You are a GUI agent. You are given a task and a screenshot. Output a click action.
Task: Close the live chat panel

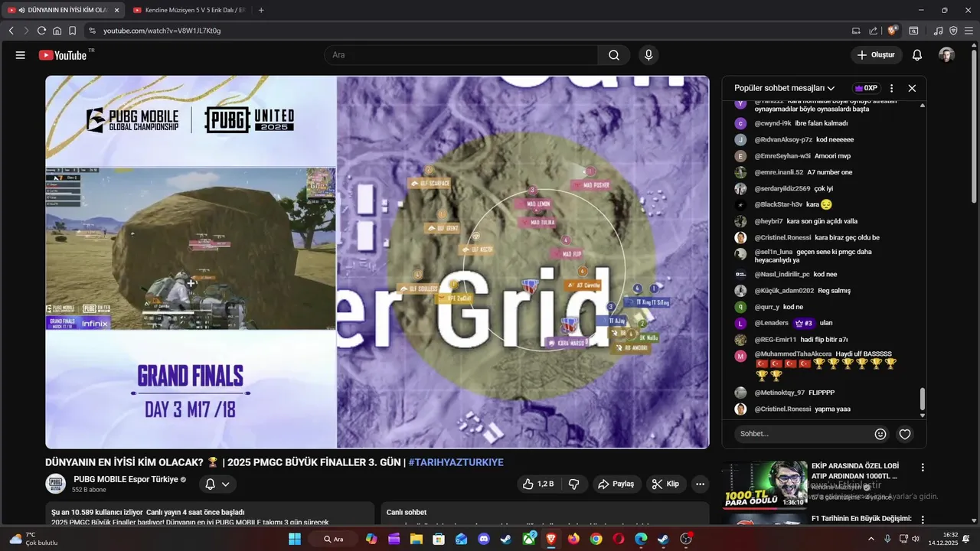point(912,88)
